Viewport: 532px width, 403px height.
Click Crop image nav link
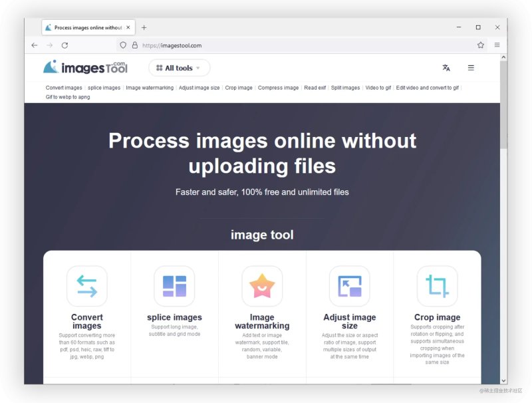[x=239, y=88]
